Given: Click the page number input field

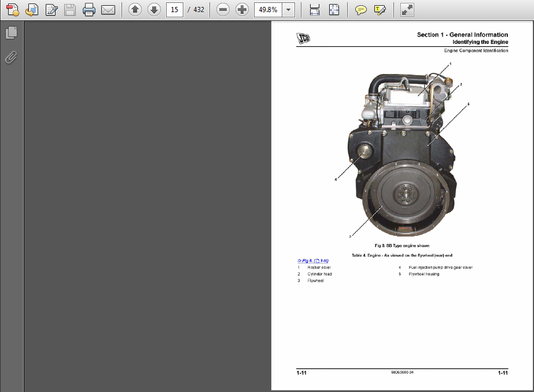Looking at the screenshot, I should pos(175,10).
